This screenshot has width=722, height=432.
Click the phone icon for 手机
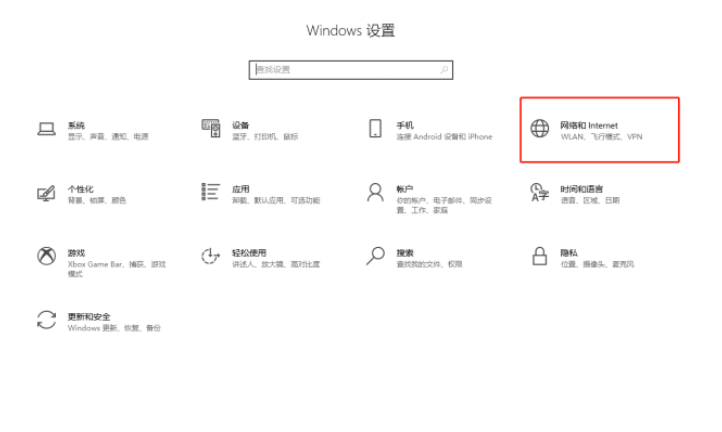375,129
